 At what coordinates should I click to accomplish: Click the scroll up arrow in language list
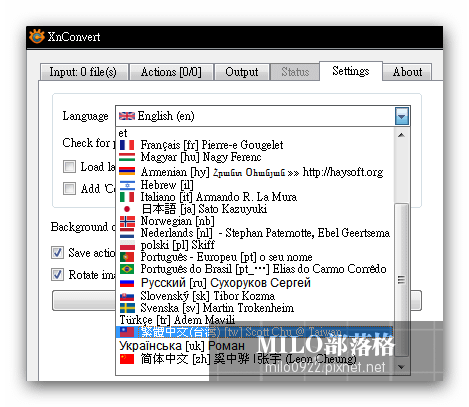click(401, 135)
